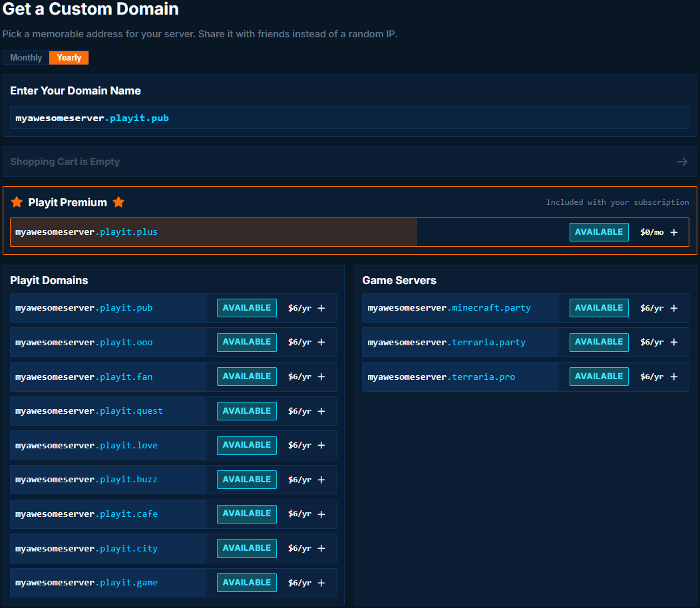
Task: Select myawesomeserver.terraria.party row text
Action: coord(446,343)
